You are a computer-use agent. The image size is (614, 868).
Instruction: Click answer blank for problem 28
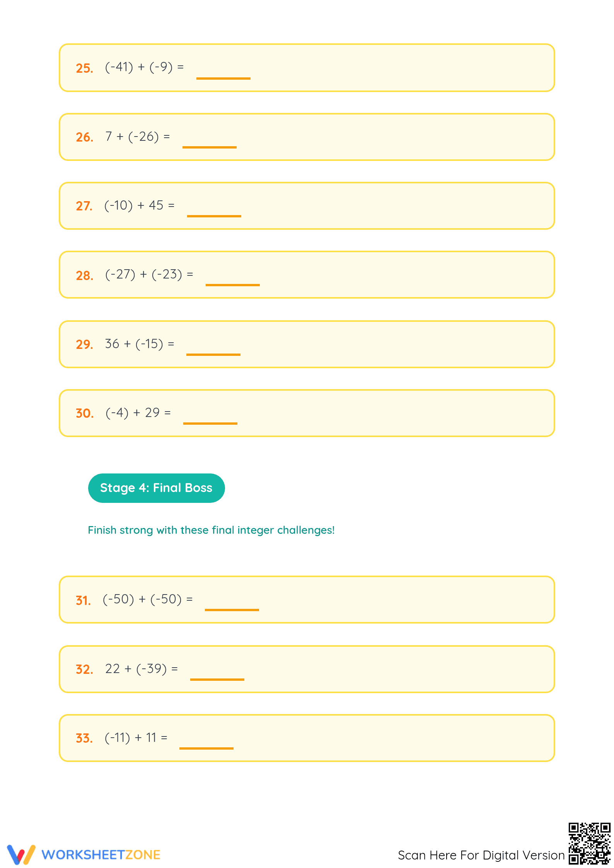pos(233,285)
